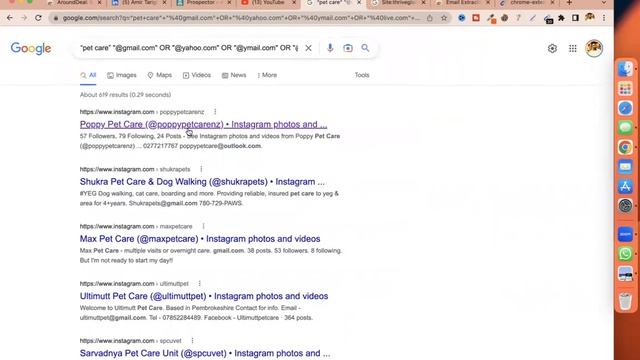Open Max Pet Care Instagram result

pyautogui.click(x=200, y=239)
